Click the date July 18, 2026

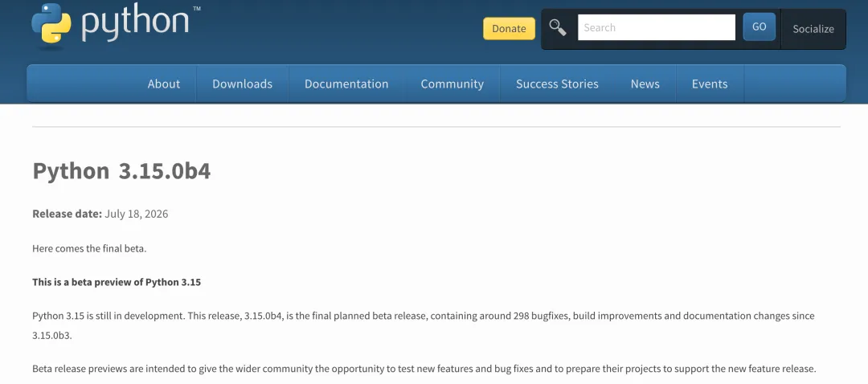[136, 214]
